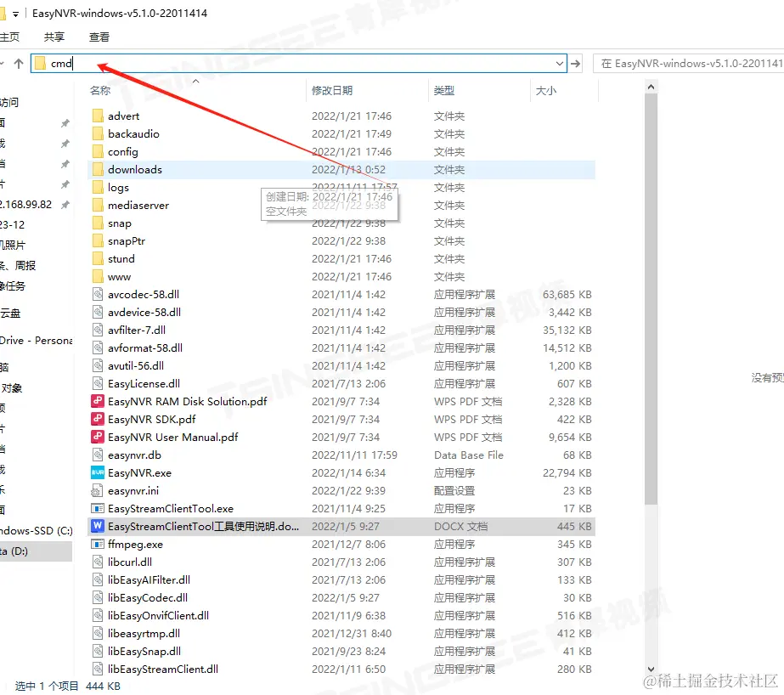Click the libcurl.dll file icon
The width and height of the screenshot is (784, 695).
click(x=98, y=562)
